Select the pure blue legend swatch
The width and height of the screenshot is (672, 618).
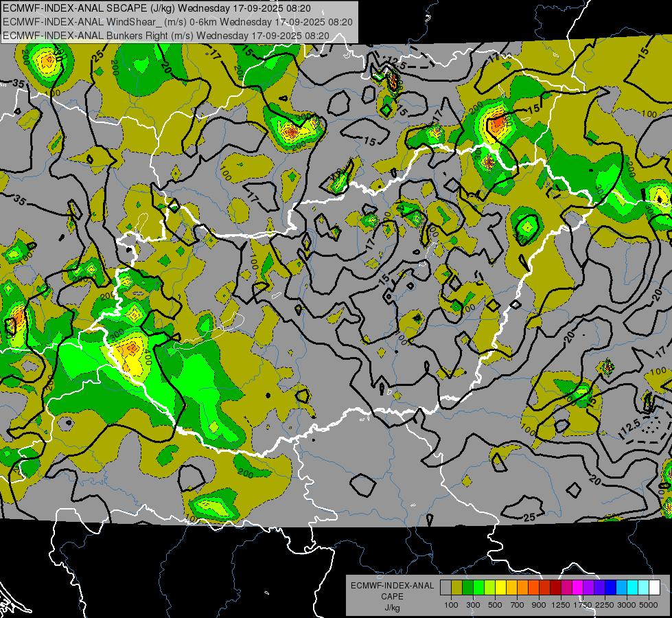click(x=611, y=587)
